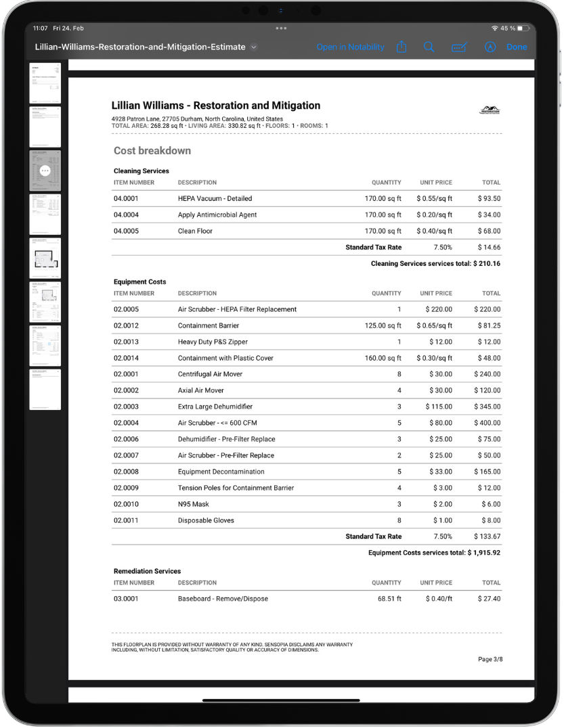Select 'Extra Large Dehumidifier' text

point(215,406)
